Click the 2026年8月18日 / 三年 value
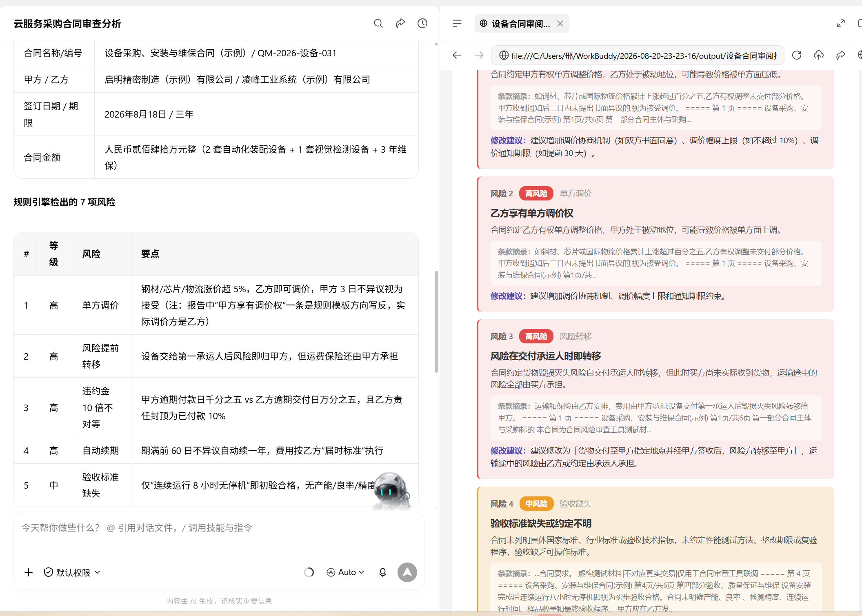The width and height of the screenshot is (862, 616). tap(149, 114)
